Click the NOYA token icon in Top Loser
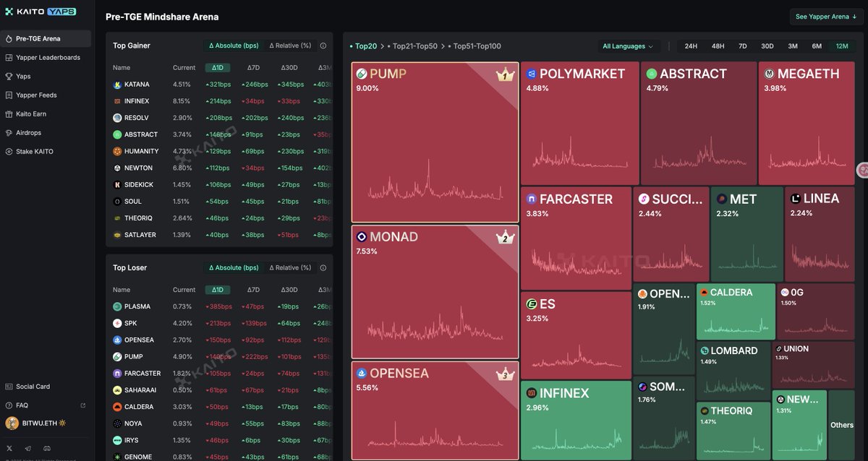 [117, 423]
